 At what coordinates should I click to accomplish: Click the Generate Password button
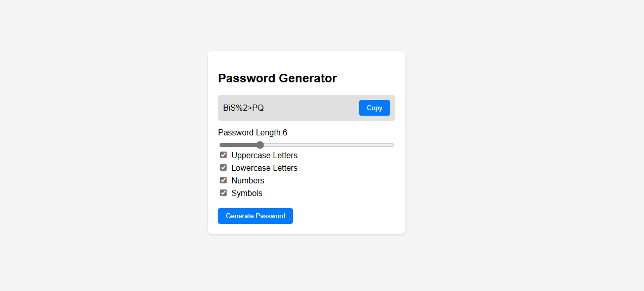(255, 216)
